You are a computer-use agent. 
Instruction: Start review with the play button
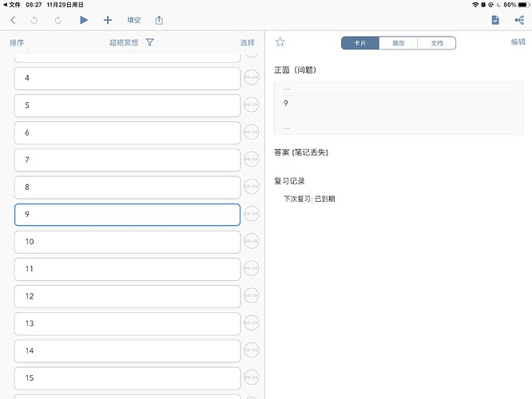coord(83,20)
